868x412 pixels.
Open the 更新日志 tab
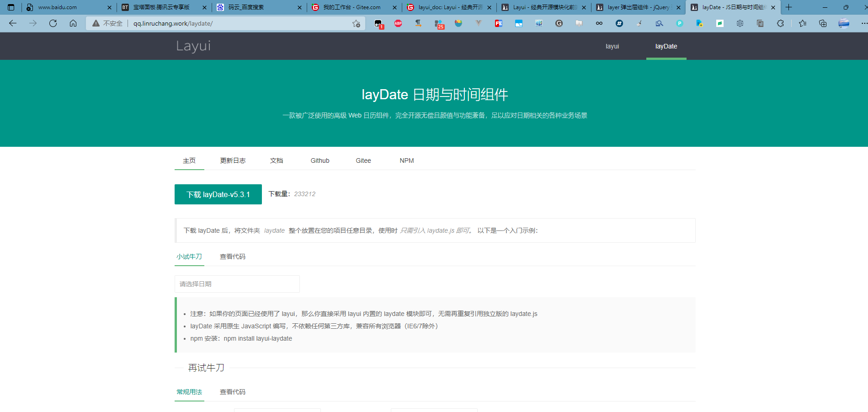(x=233, y=161)
